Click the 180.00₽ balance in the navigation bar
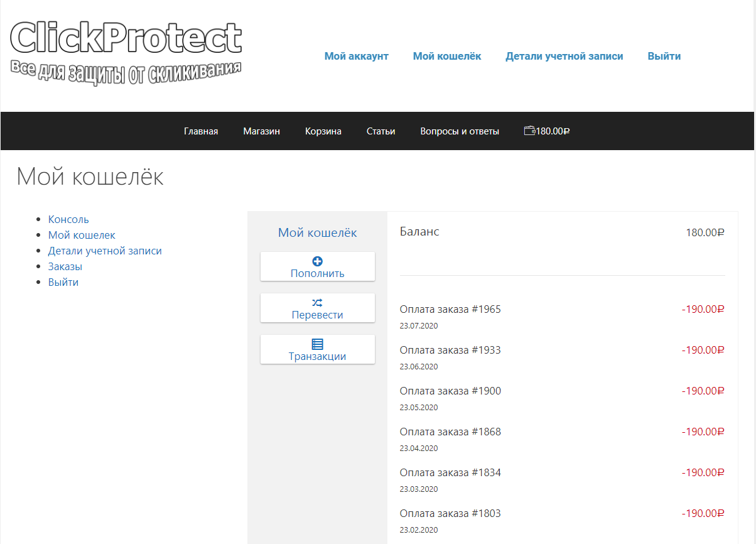The width and height of the screenshot is (756, 544). click(553, 131)
